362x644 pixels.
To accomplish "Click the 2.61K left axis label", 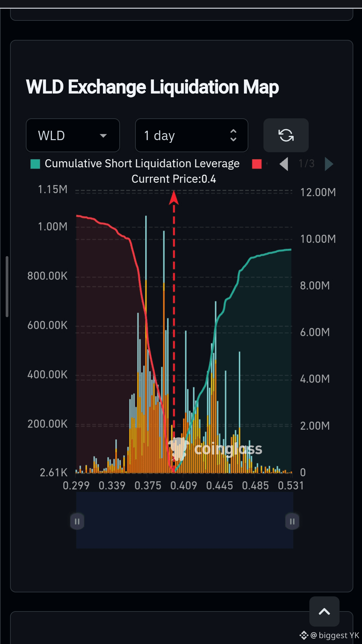I will click(x=54, y=473).
